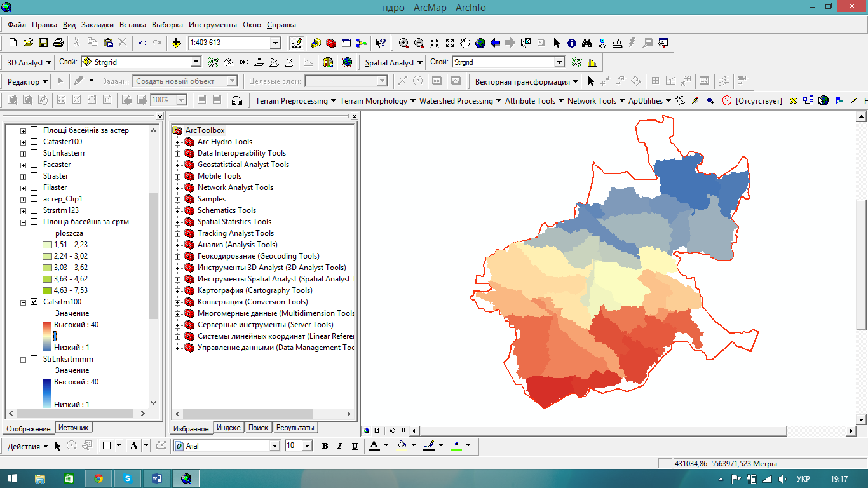Enable the Facaster layer checkbox
Viewport: 868px width, 488px height.
(x=34, y=165)
